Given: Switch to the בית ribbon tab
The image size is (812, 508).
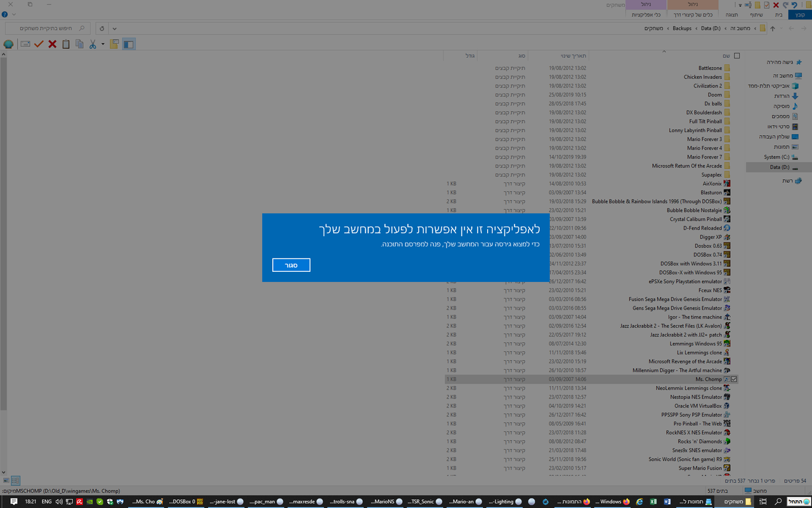Looking at the screenshot, I should (x=778, y=14).
